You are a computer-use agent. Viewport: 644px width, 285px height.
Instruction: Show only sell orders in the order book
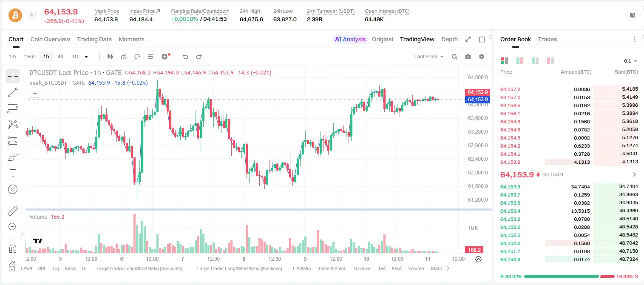[550, 61]
